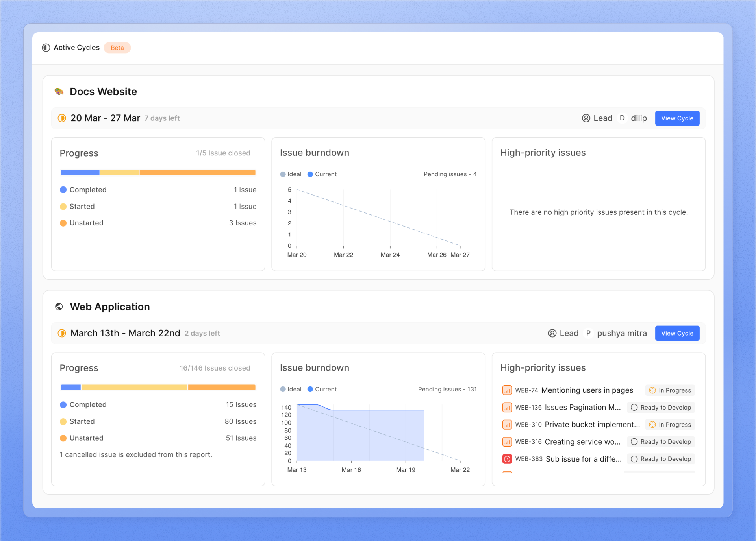
Task: Click the Lead person icon in Docs Website cycle
Action: tap(586, 118)
